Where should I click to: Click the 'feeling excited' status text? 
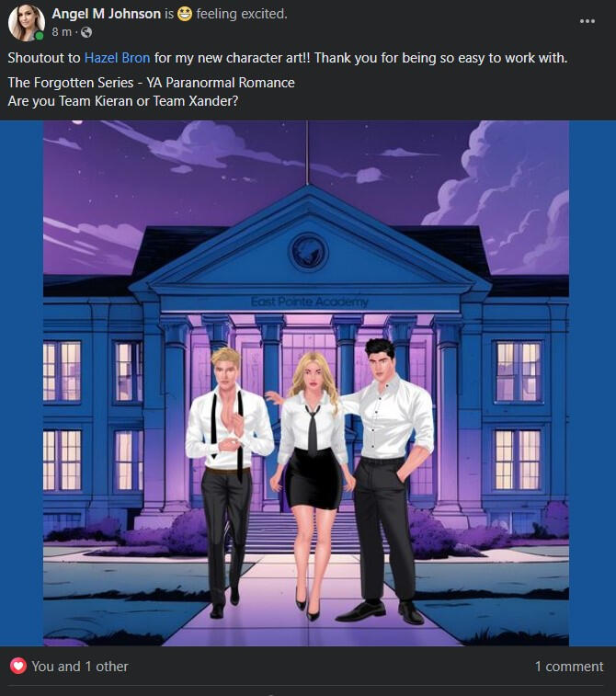242,14
